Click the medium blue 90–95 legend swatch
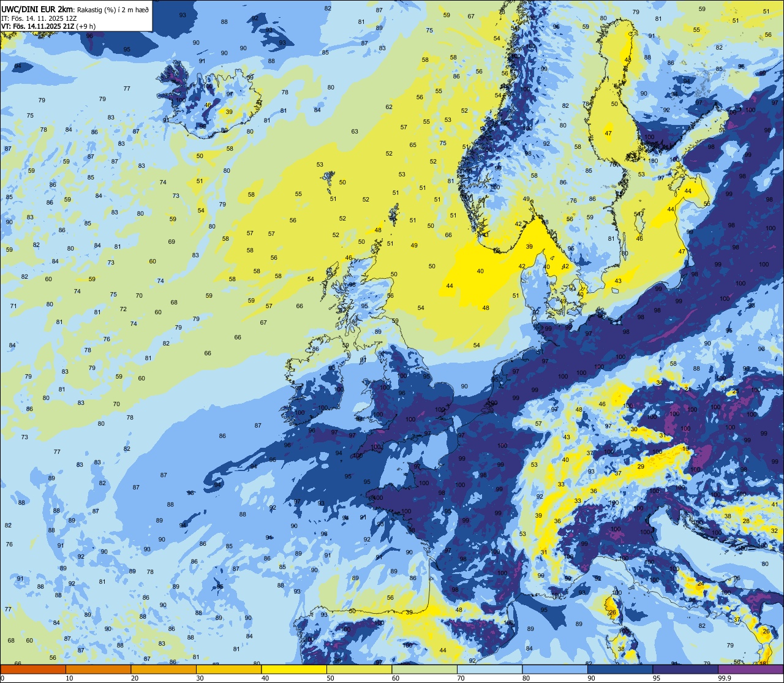784x683 pixels. click(x=620, y=669)
